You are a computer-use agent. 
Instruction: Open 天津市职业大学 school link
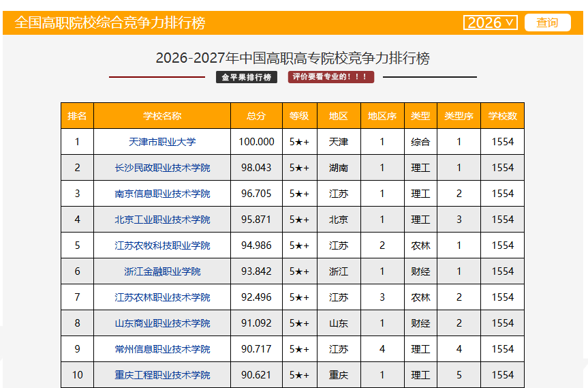click(162, 142)
